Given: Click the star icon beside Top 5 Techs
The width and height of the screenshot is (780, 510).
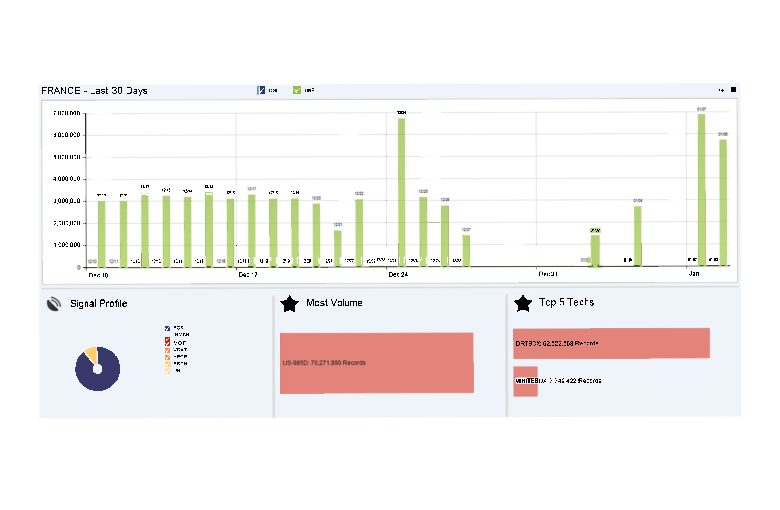Looking at the screenshot, I should click(x=523, y=303).
